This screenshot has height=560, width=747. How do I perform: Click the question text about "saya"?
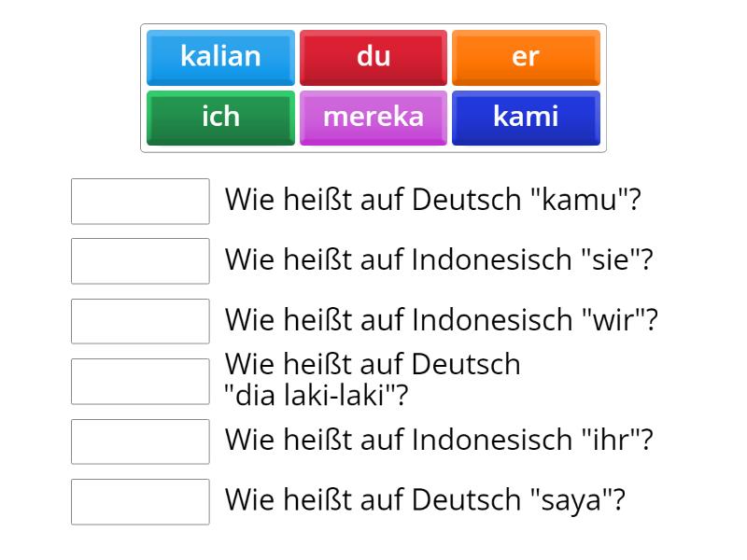click(425, 500)
